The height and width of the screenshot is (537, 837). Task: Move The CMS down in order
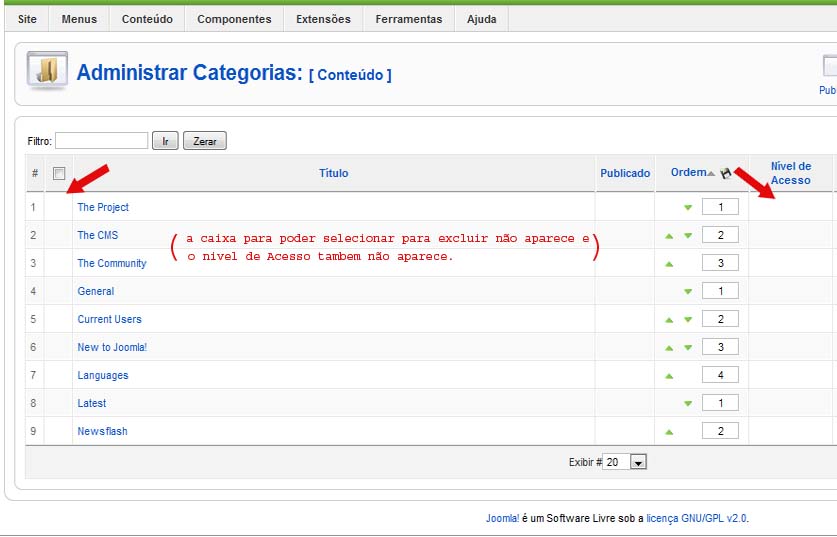688,235
